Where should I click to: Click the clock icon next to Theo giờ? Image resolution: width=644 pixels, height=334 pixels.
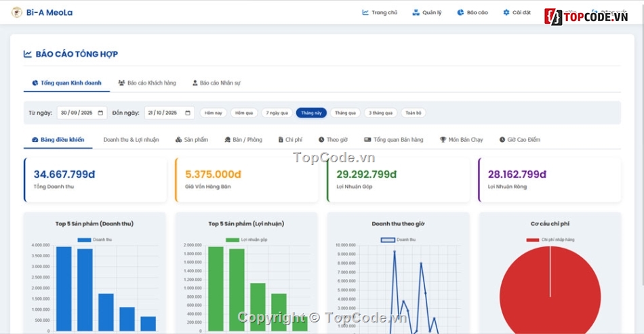coord(321,140)
